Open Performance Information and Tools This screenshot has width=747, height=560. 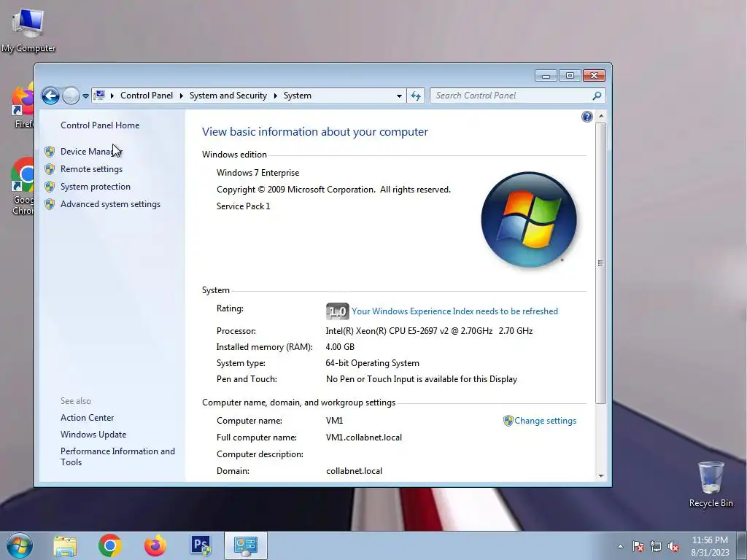117,456
